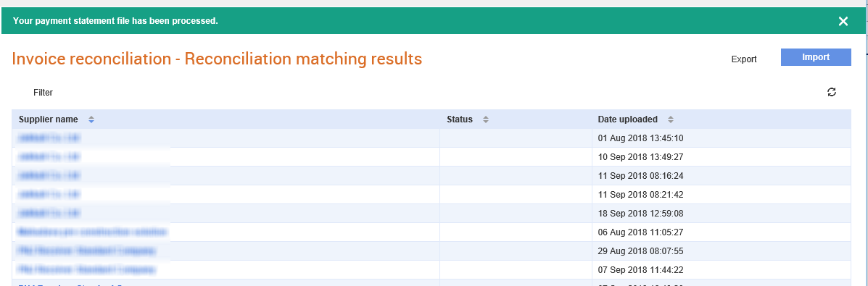Click the Import button
This screenshot has height=286, width=868.
point(816,57)
